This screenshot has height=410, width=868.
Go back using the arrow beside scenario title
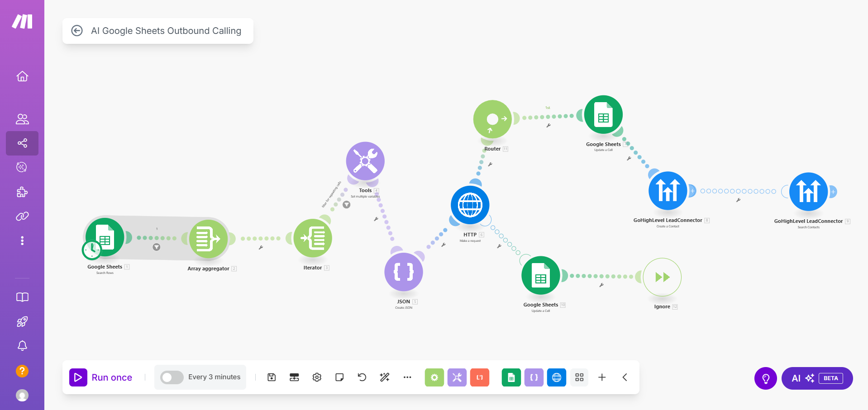point(77,31)
